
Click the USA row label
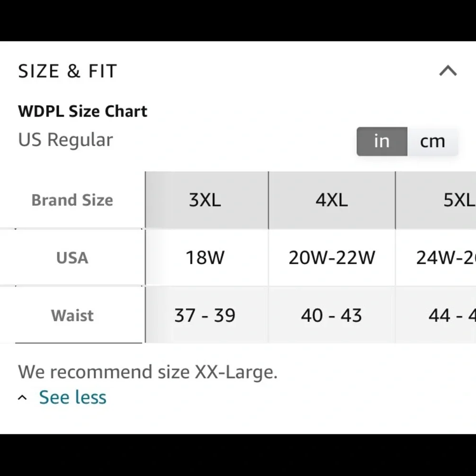72,258
